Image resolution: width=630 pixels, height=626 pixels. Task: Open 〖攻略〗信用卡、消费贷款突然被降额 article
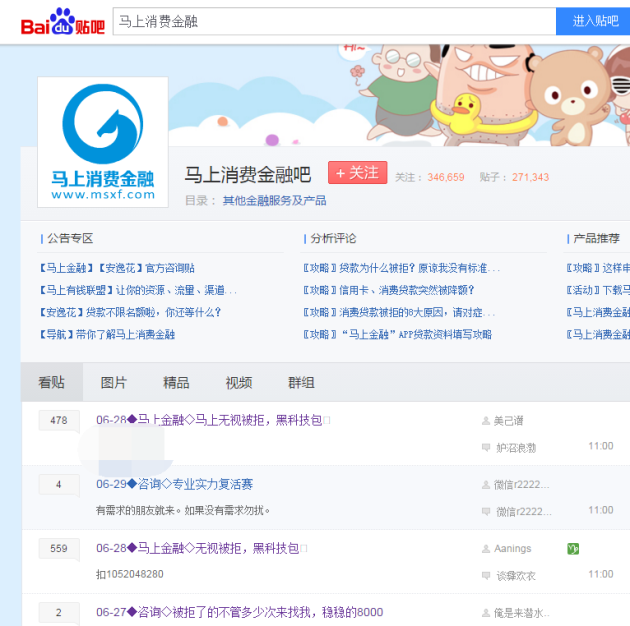coord(389,290)
